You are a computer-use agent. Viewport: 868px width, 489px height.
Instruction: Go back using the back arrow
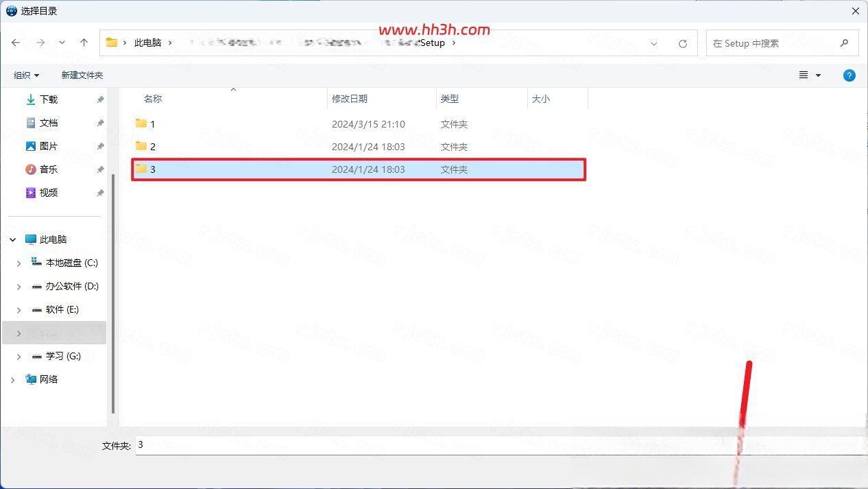[16, 43]
